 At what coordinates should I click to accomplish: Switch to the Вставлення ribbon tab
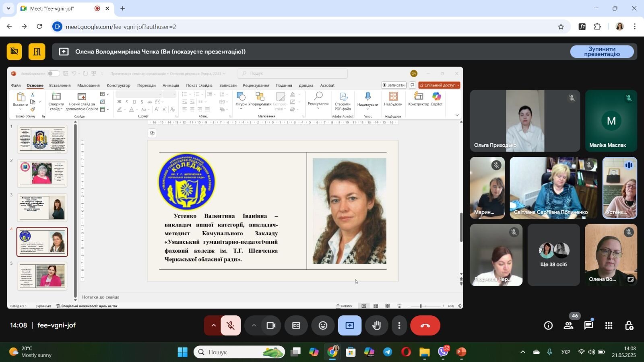tap(60, 85)
